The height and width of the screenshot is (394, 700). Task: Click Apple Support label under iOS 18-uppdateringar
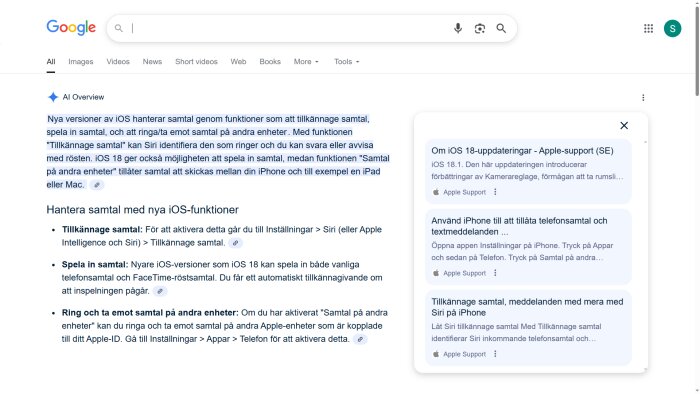464,192
